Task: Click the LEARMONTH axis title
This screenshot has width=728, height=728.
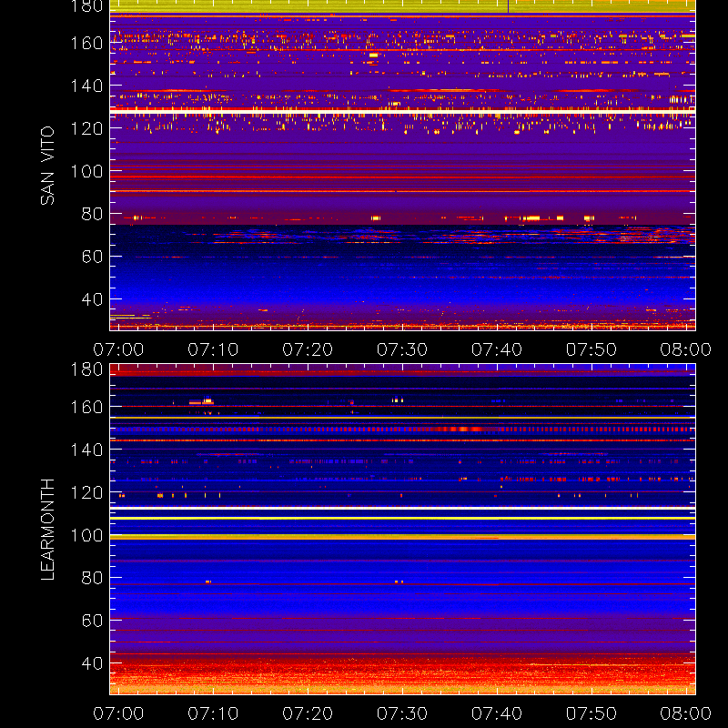Action: (x=47, y=530)
